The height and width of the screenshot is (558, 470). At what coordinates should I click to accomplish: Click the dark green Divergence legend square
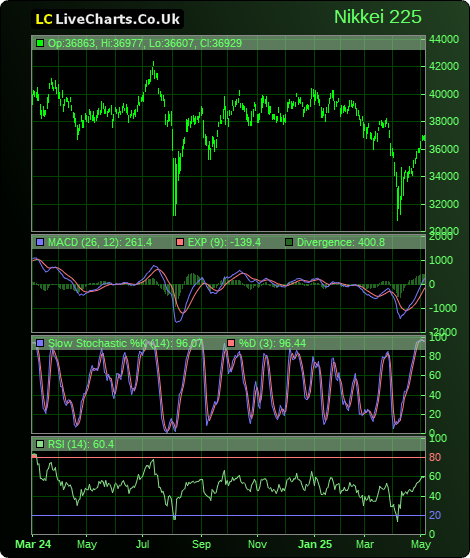point(289,242)
